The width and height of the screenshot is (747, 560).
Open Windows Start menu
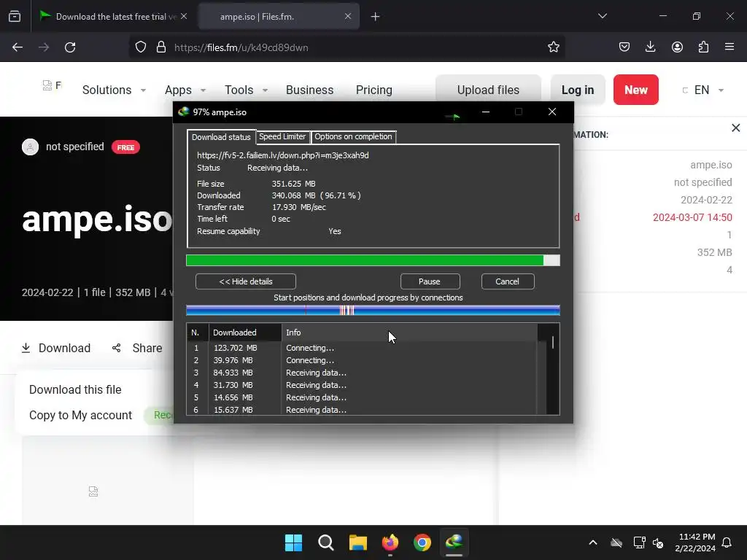(x=293, y=542)
